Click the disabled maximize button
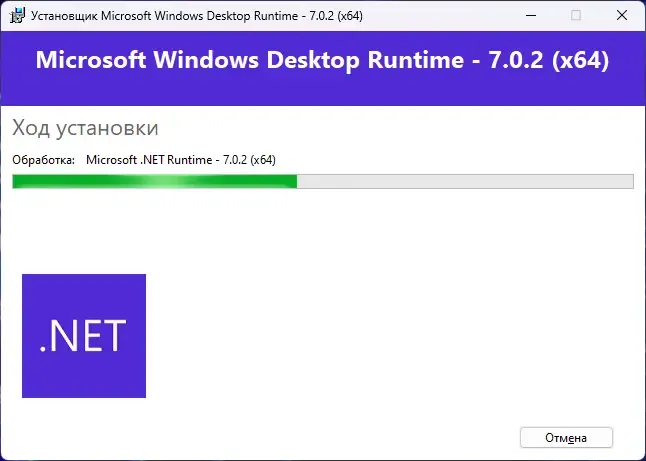This screenshot has height=461, width=646. point(576,16)
